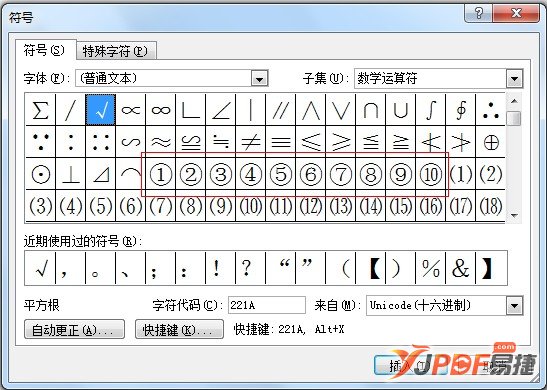The image size is (547, 390).
Task: Select the intersection symbol
Action: (x=370, y=110)
